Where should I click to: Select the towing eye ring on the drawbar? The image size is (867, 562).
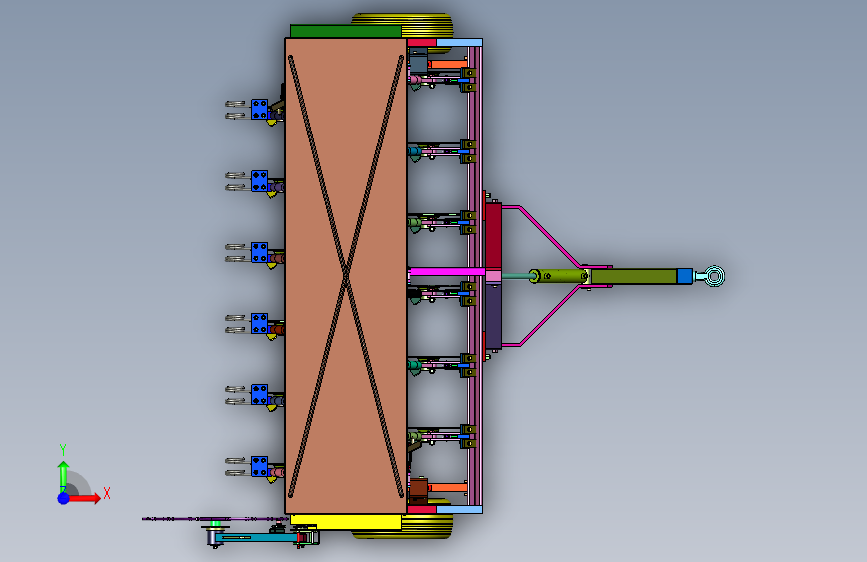coord(714,275)
